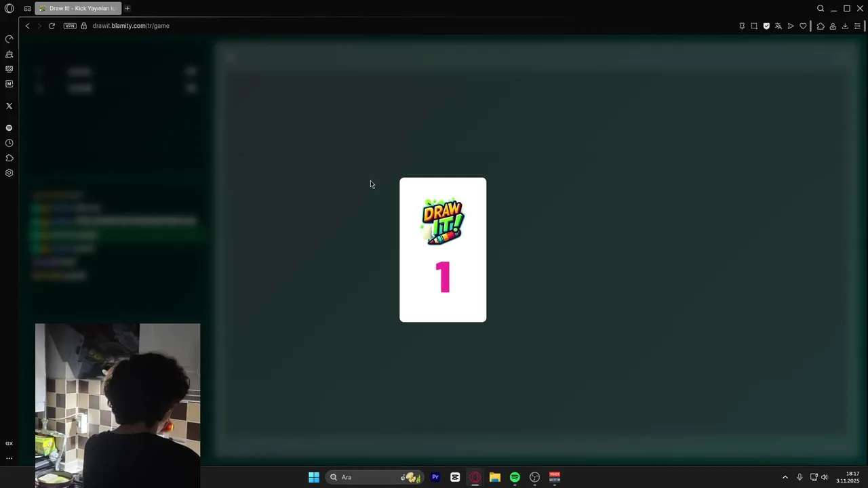Open History clock icon in sidebar

[9, 143]
